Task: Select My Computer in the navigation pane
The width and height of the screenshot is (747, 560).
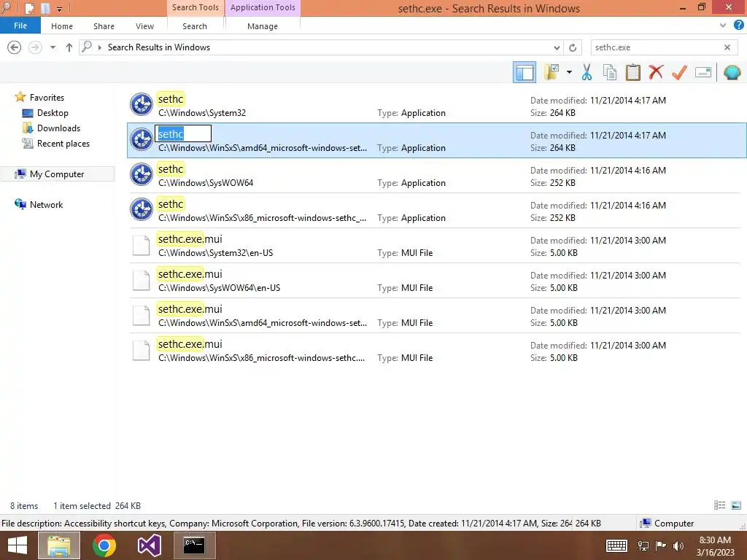Action: click(x=57, y=174)
